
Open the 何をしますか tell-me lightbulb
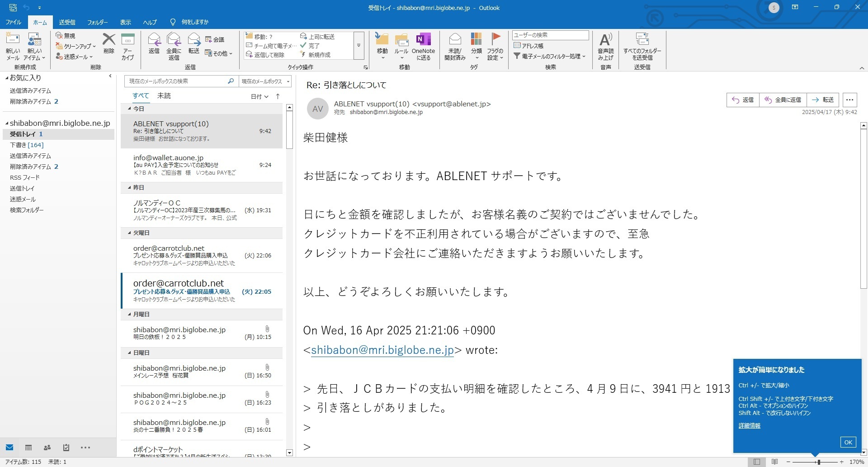(x=173, y=22)
